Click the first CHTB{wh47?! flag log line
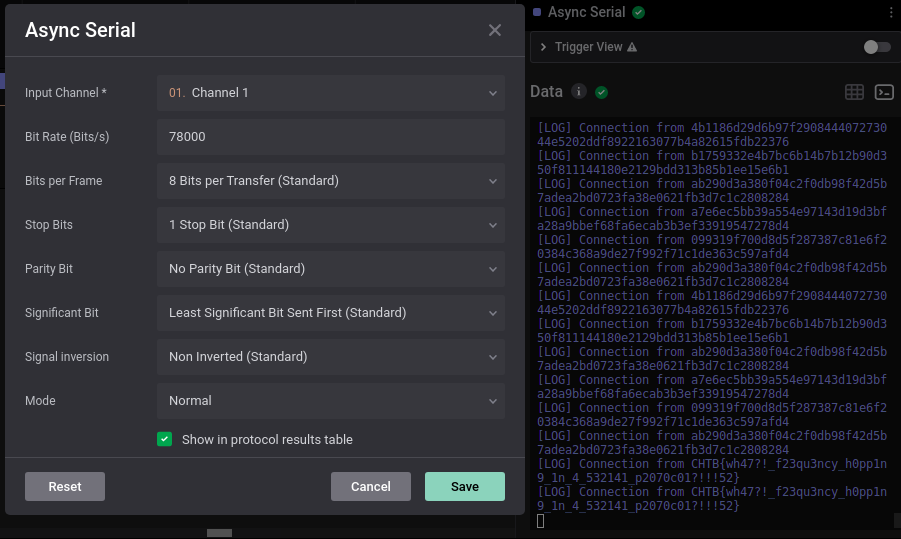 click(x=712, y=471)
